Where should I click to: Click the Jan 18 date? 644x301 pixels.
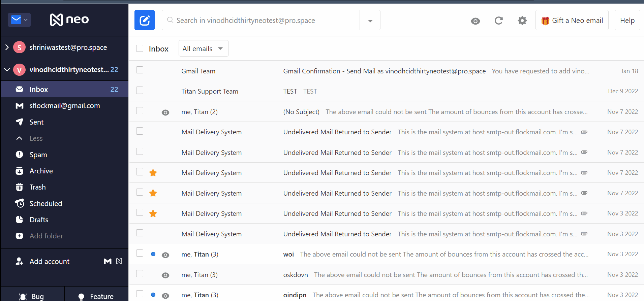(629, 71)
